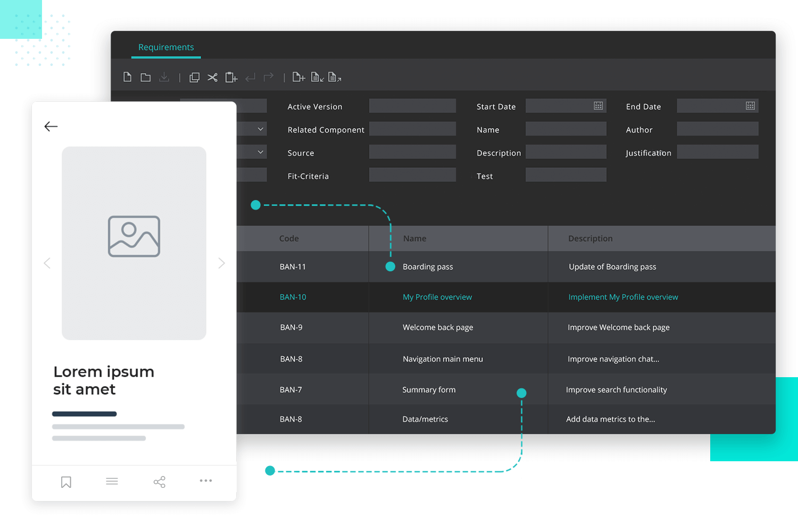Image resolution: width=798 pixels, height=532 pixels.
Task: Sort by the Description column header
Action: pos(591,238)
